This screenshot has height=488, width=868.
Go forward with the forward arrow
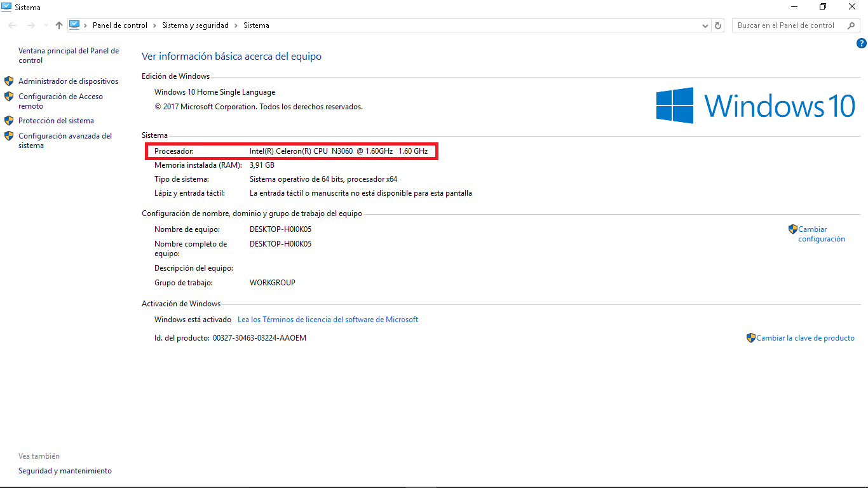(31, 25)
